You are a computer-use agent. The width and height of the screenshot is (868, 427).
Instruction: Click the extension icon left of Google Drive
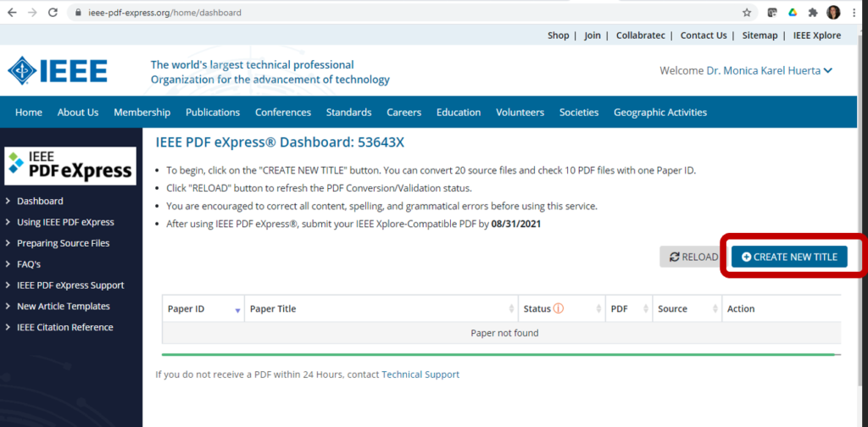pos(771,12)
